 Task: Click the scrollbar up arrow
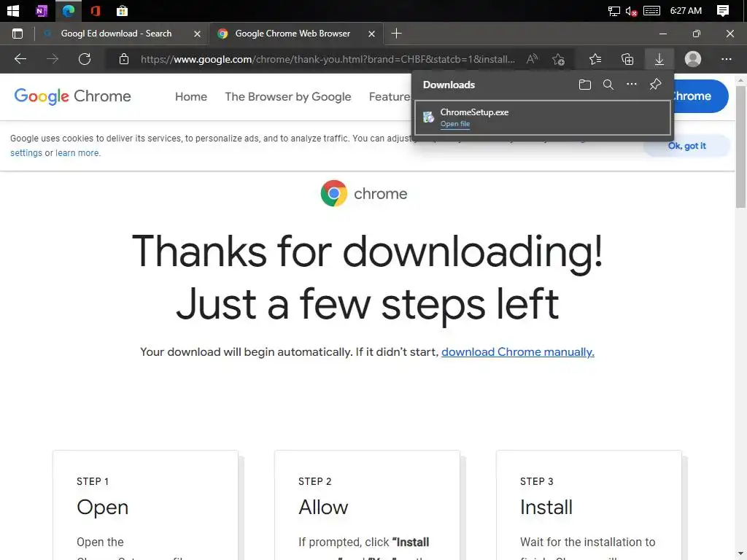tap(740, 79)
